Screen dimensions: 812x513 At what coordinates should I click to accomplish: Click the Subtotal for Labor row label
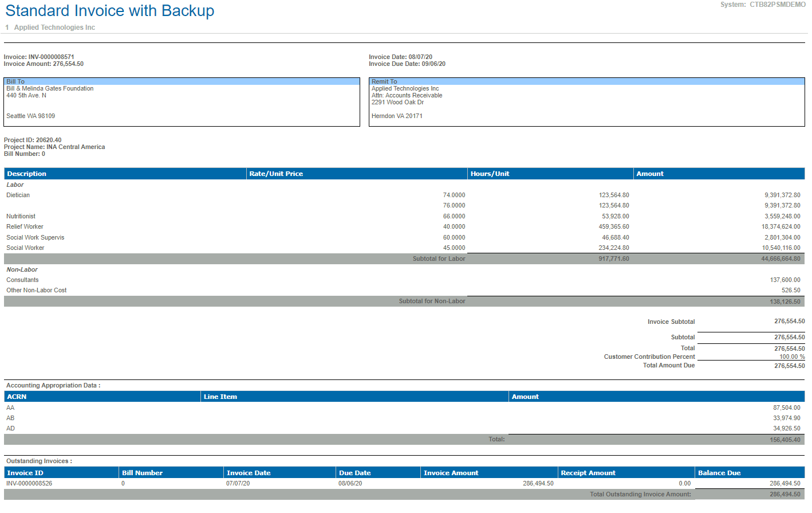coord(439,259)
